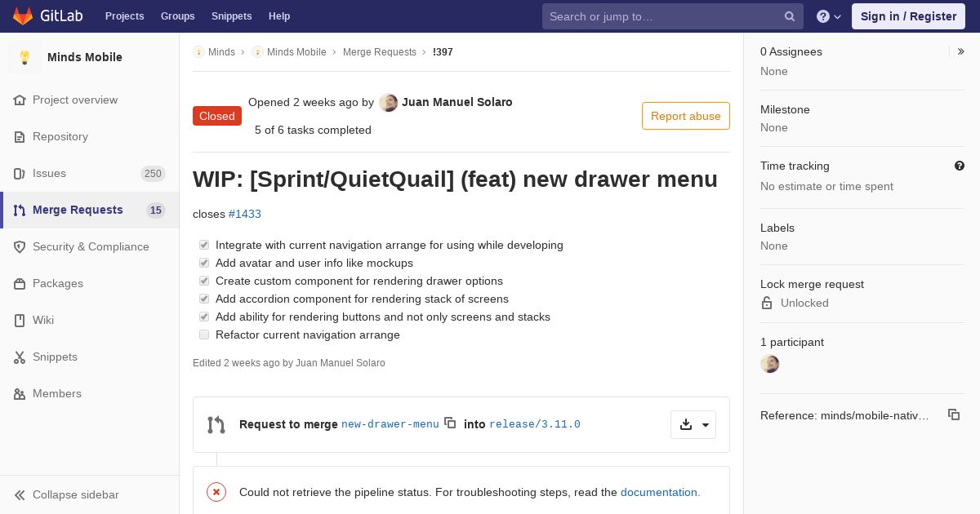Open Projects in top navigation
Viewport: 980px width, 514px height.
coord(125,16)
